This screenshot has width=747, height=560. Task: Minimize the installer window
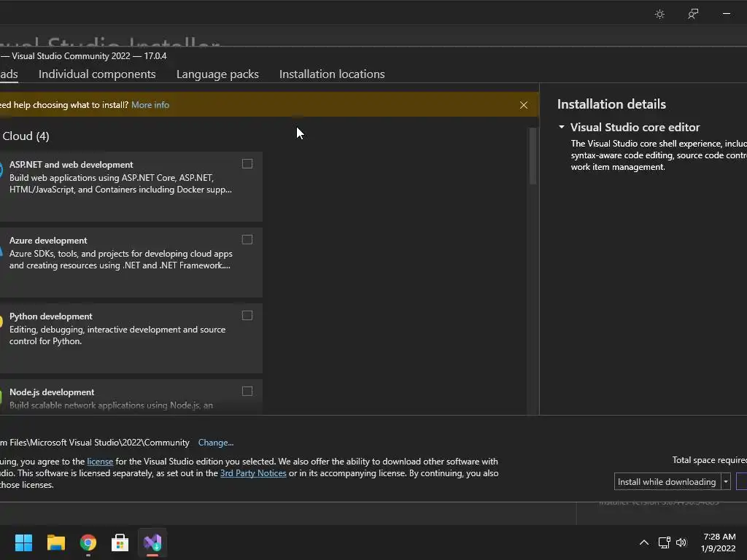pos(726,15)
